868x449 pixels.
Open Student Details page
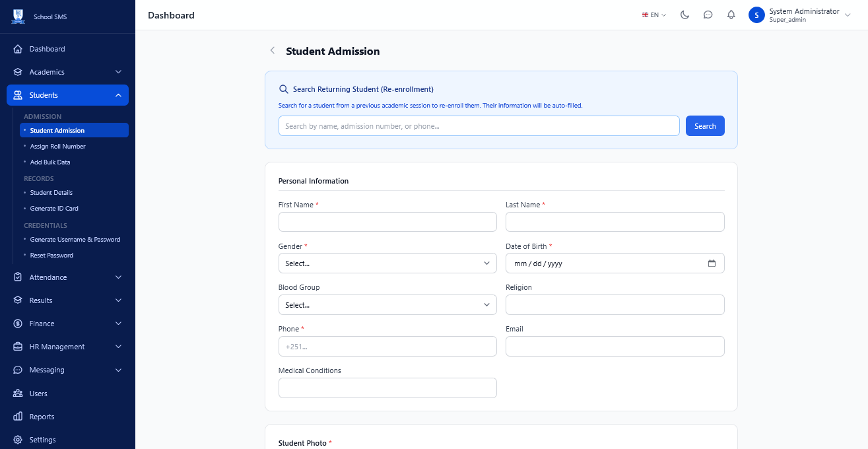(51, 193)
